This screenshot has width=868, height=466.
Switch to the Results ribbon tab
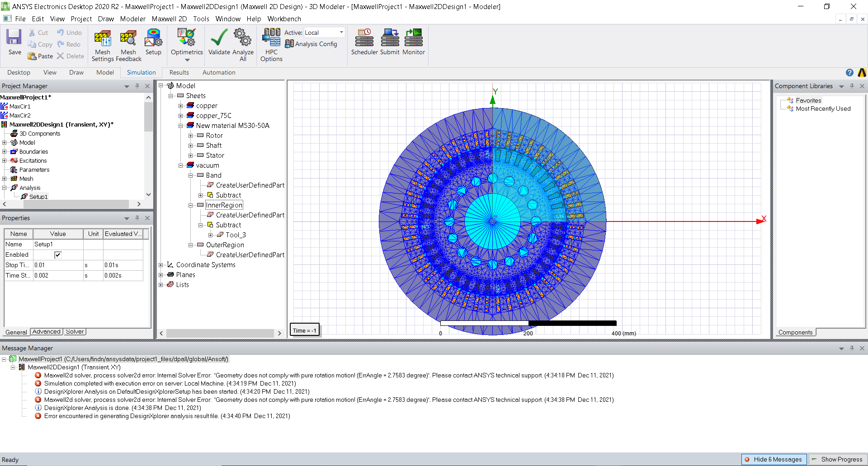click(x=179, y=72)
